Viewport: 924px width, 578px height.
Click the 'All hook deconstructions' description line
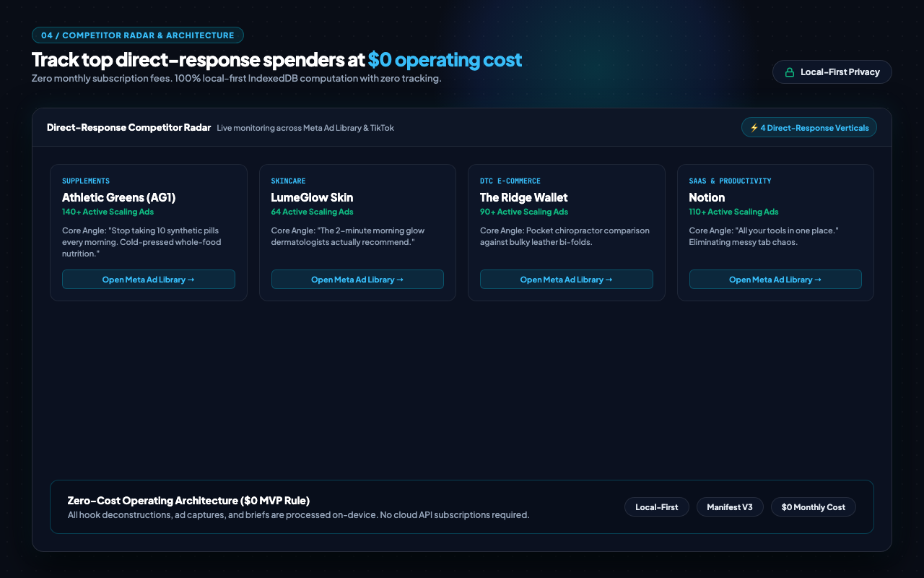pyautogui.click(x=298, y=515)
